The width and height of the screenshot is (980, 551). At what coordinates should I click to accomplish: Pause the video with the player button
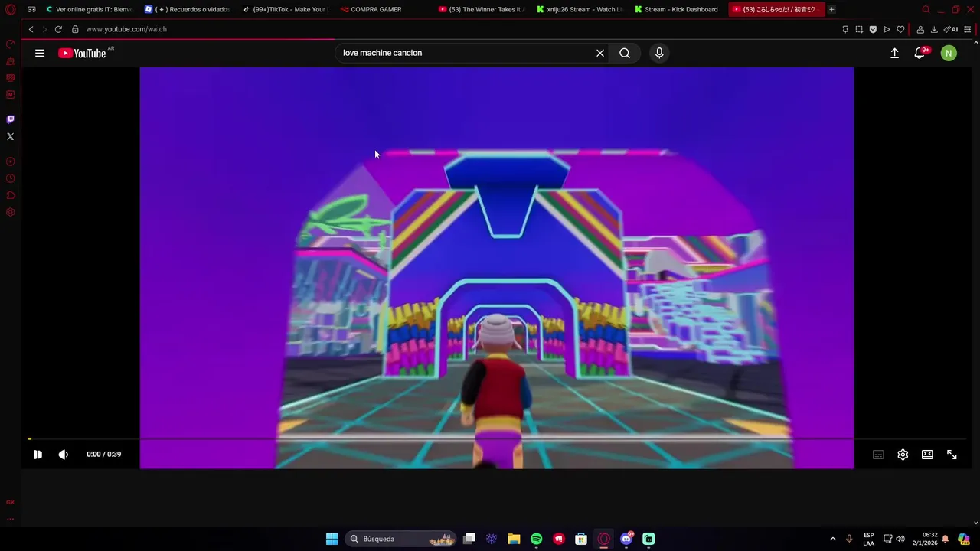tap(38, 455)
